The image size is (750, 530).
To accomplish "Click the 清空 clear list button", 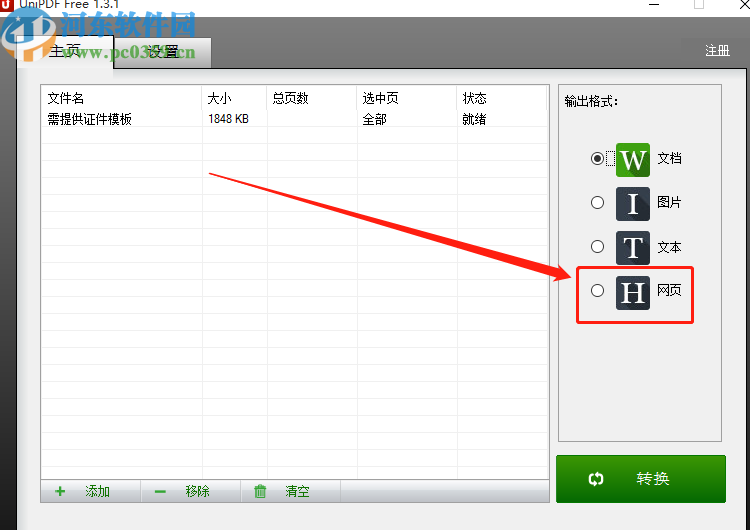I will [x=290, y=491].
